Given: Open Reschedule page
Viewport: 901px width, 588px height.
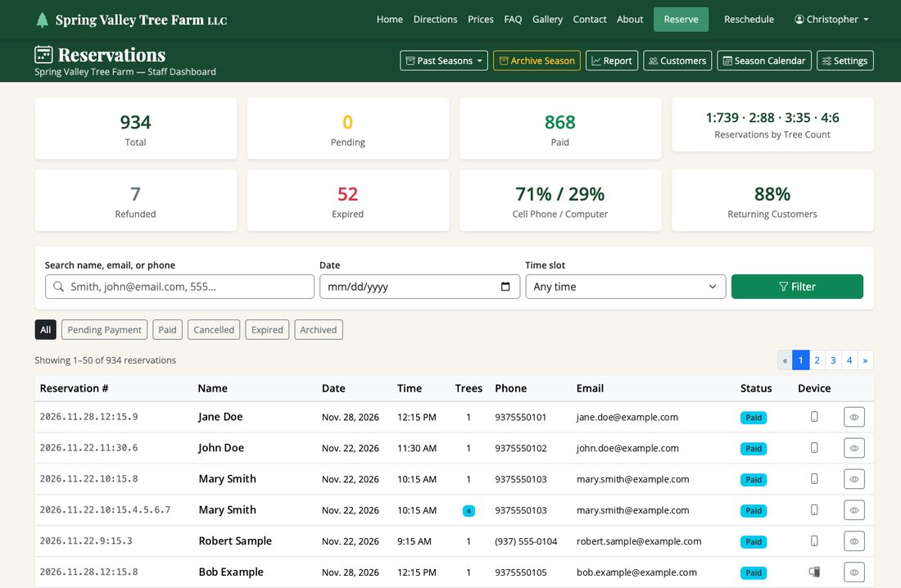Looking at the screenshot, I should click(x=749, y=20).
